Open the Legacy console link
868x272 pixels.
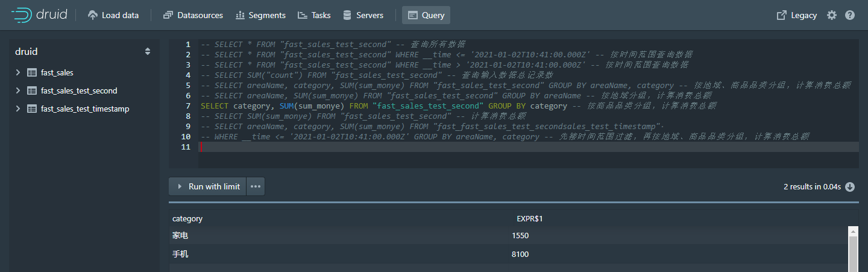pyautogui.click(x=796, y=15)
